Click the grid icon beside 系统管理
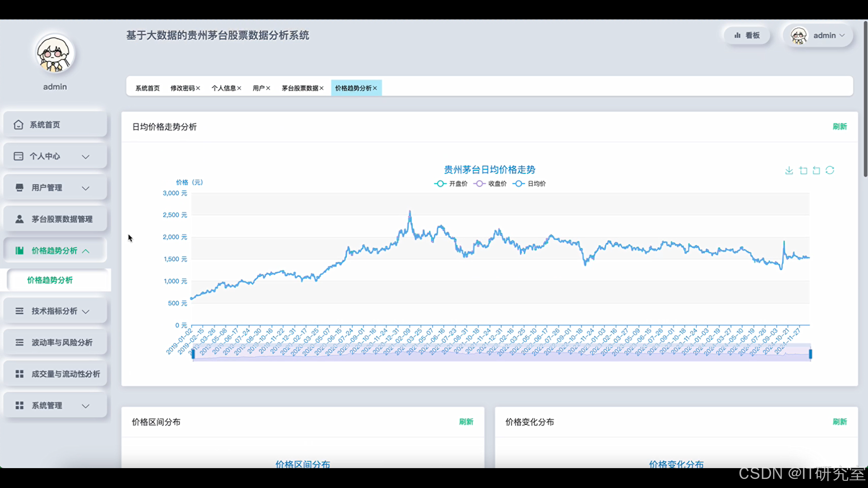The height and width of the screenshot is (488, 868). click(19, 405)
